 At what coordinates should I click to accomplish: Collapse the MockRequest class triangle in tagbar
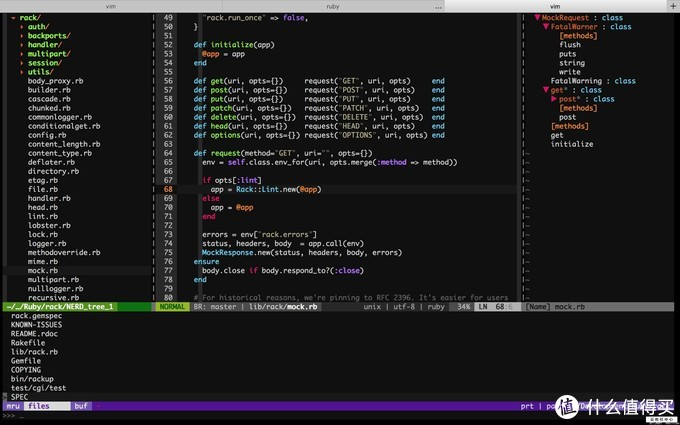coord(537,18)
